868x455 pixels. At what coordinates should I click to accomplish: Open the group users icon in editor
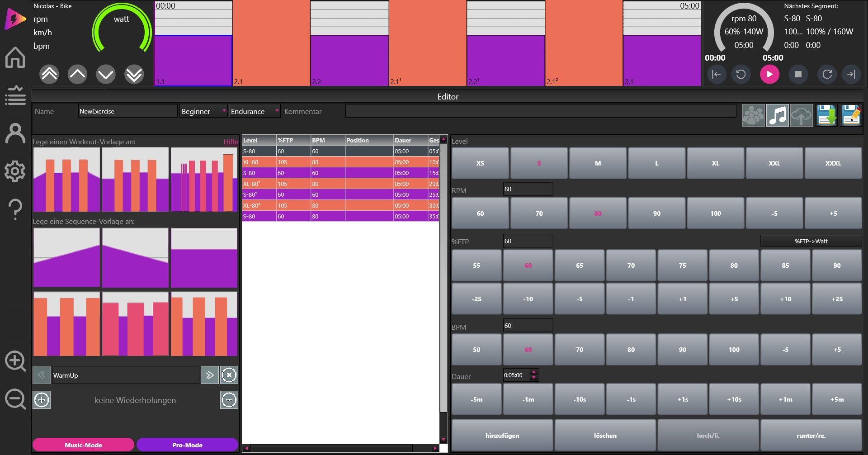tap(754, 115)
